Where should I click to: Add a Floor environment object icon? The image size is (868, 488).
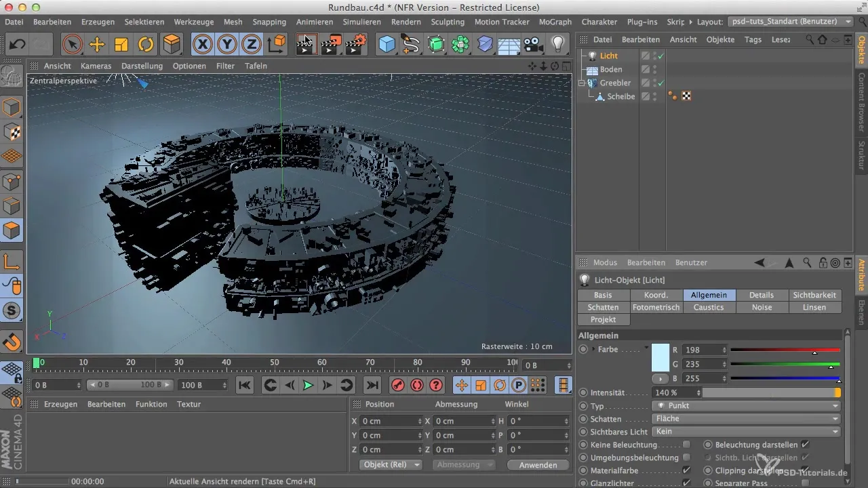coord(509,45)
